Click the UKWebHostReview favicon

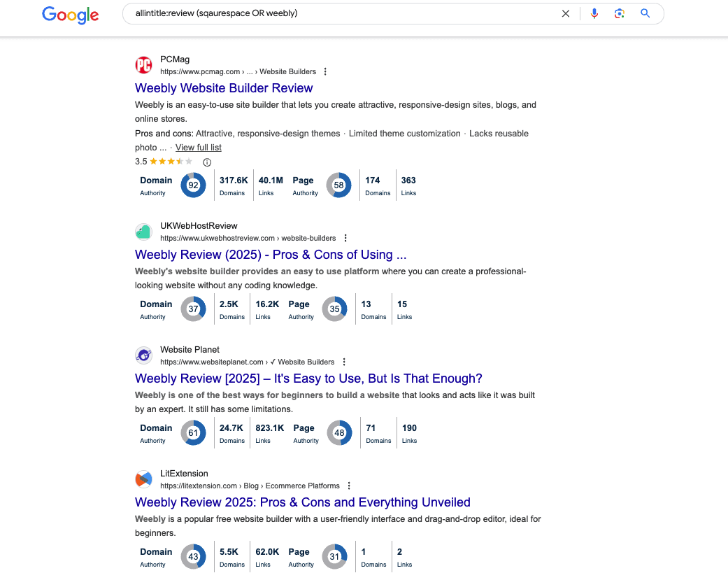point(143,232)
